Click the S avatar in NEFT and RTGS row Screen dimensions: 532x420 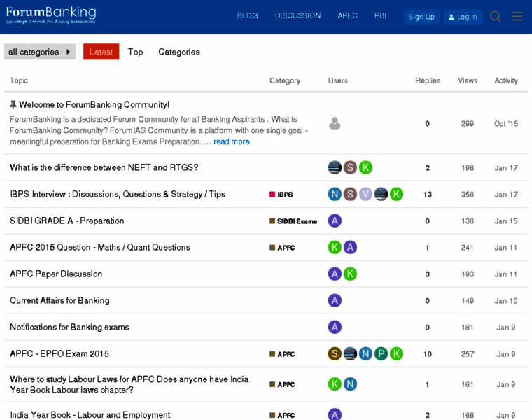pyautogui.click(x=350, y=167)
